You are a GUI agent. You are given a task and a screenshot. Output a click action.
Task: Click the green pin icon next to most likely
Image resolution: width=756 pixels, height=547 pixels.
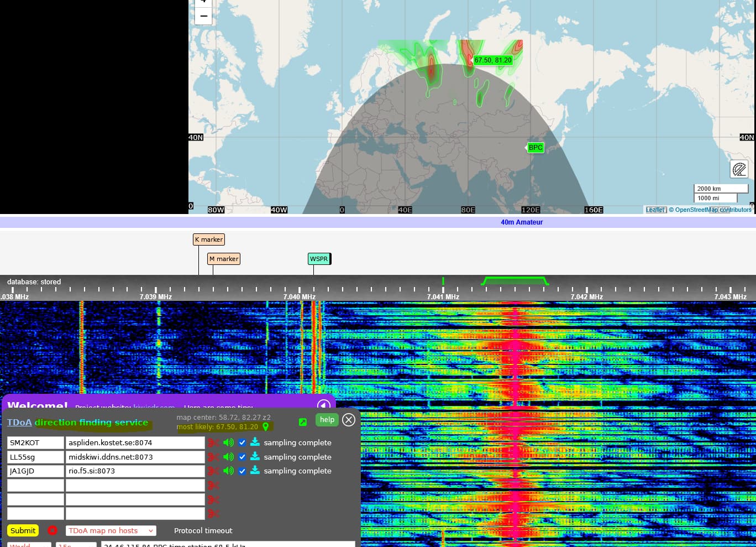(x=266, y=427)
